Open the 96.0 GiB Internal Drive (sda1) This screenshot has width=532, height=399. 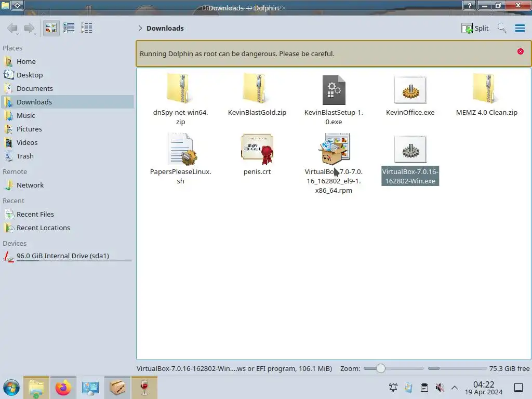(x=67, y=257)
